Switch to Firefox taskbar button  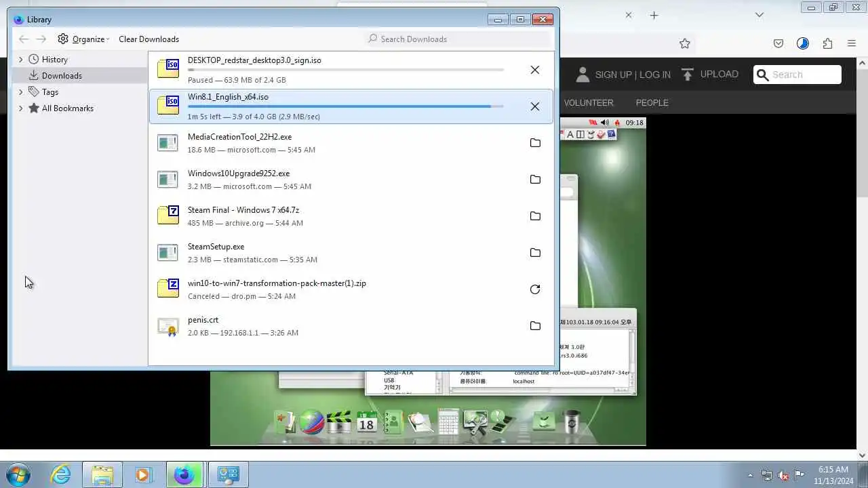pyautogui.click(x=184, y=474)
